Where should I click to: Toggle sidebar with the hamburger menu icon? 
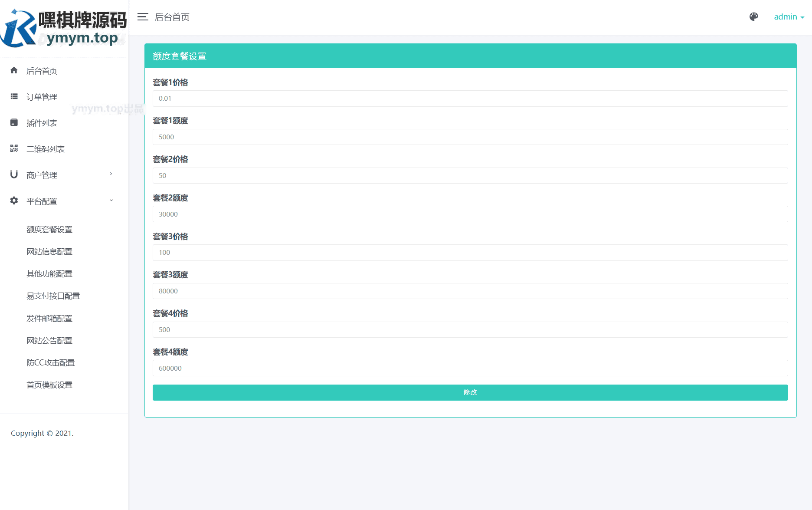click(143, 17)
